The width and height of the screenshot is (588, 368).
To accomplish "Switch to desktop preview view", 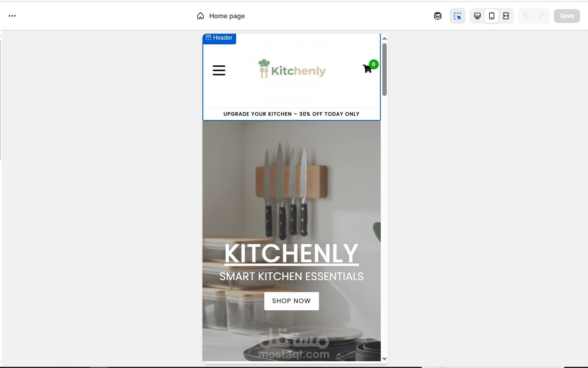I will click(477, 16).
